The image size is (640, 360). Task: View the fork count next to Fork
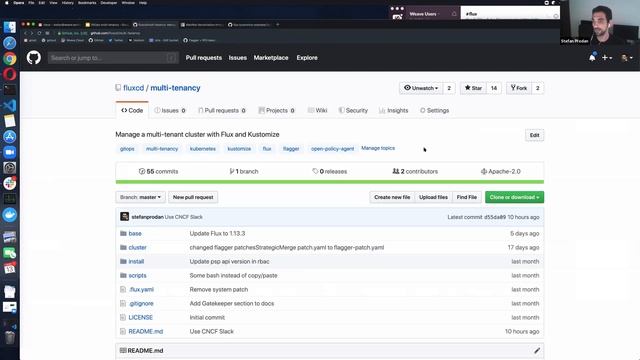pyautogui.click(x=538, y=88)
